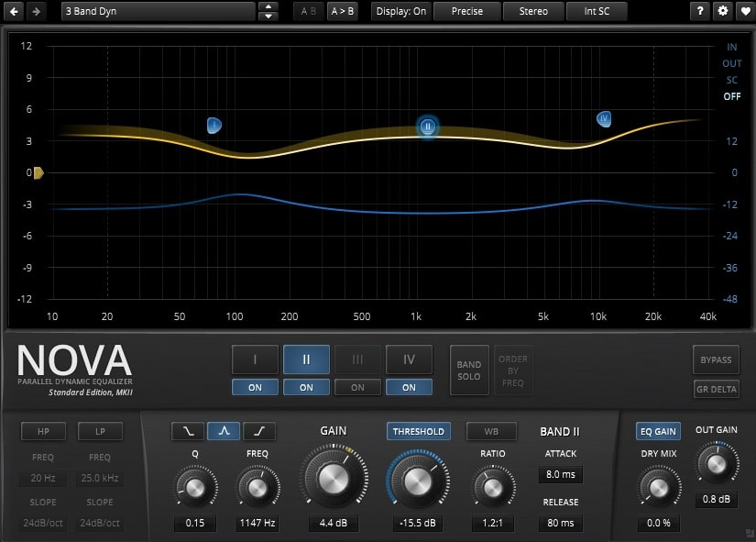
Task: Click the heart icon in top bar
Action: click(x=743, y=11)
